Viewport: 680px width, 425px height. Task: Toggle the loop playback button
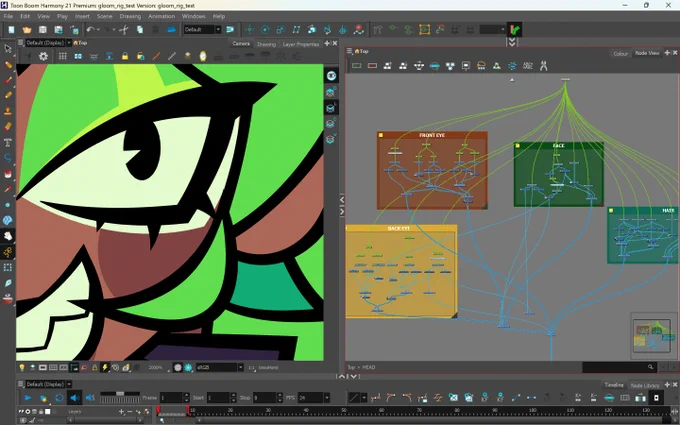59,397
